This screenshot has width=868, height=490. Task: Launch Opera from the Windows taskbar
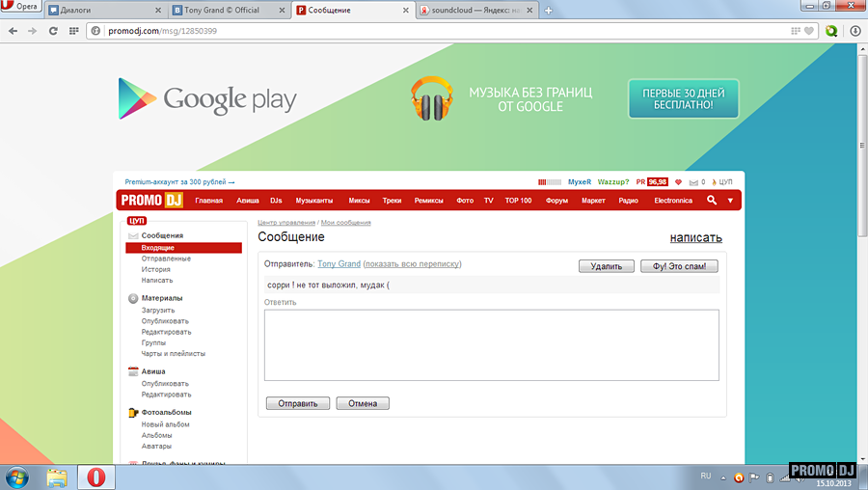tap(95, 476)
